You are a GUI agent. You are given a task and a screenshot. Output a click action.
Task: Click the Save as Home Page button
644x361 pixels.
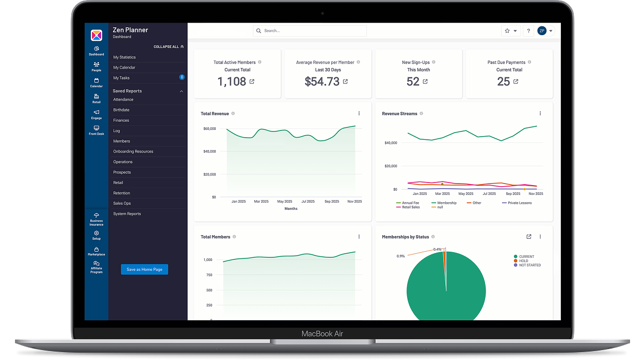pyautogui.click(x=144, y=269)
